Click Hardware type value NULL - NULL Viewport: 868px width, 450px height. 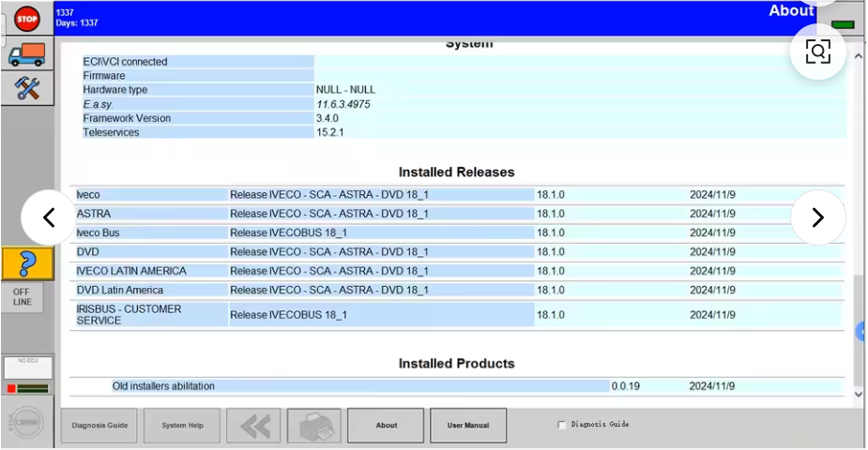pyautogui.click(x=345, y=90)
